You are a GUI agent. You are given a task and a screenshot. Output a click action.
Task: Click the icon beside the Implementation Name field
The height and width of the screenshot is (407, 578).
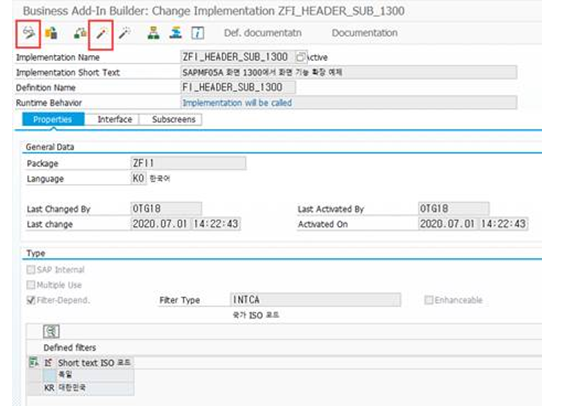[x=301, y=57]
